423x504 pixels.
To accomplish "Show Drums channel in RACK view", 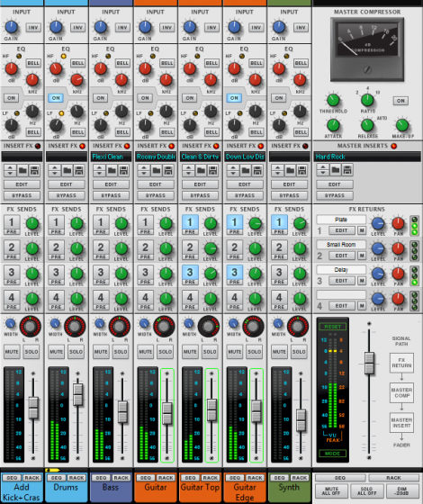I will (76, 478).
